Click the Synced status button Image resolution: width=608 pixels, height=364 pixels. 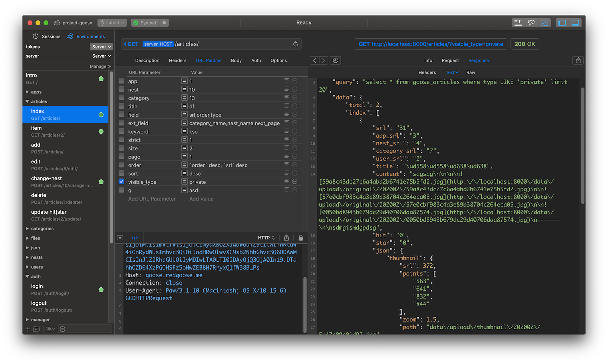[145, 23]
